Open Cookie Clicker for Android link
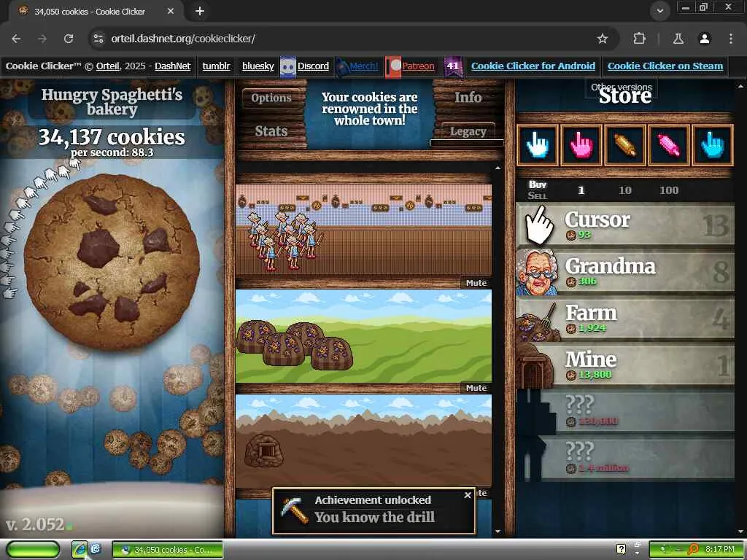This screenshot has width=747, height=560. (533, 66)
